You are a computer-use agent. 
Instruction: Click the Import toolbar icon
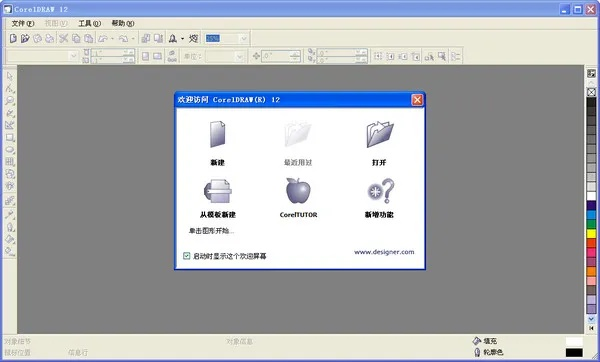point(146,38)
